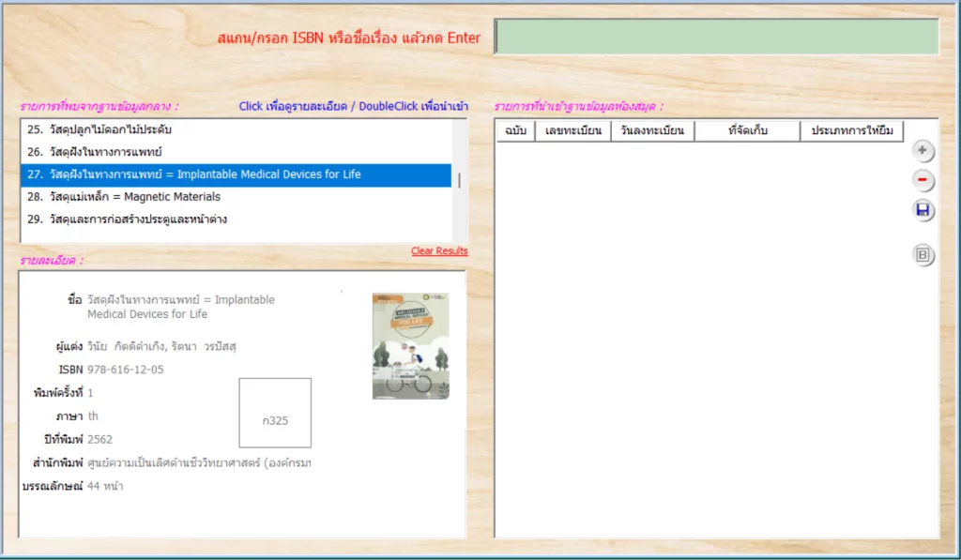The image size is (961, 560).
Task: Select item 29 วัสดุและการก่อสร้างประตูและหน้าต่าง
Action: click(235, 219)
